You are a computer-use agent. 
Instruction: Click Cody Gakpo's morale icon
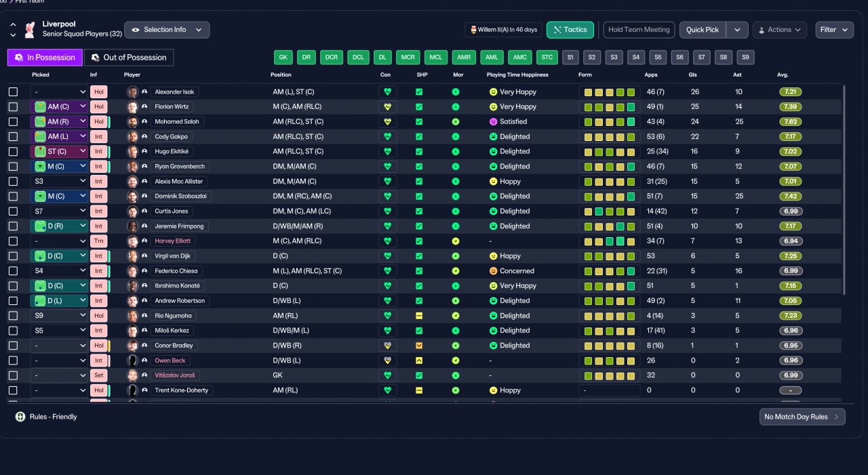456,137
